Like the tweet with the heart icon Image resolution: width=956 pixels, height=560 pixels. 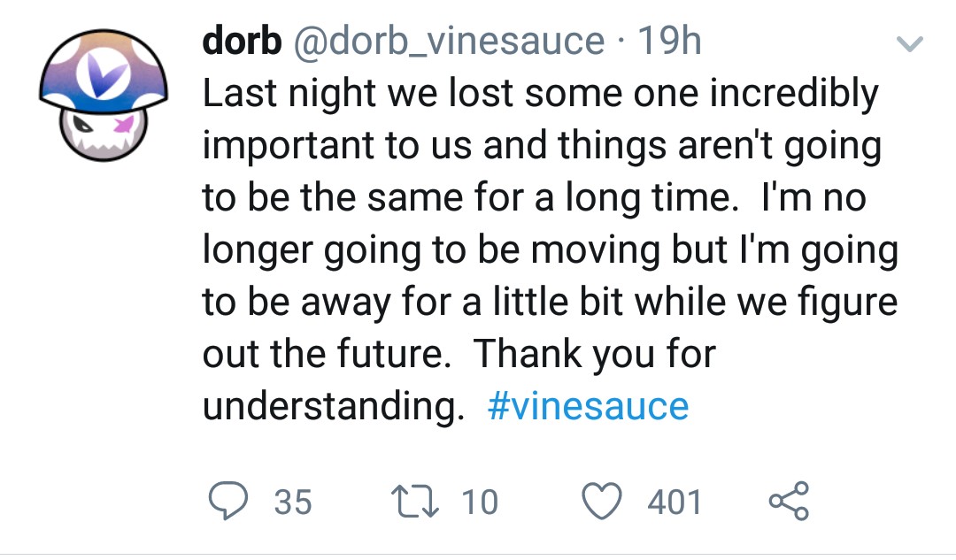tap(603, 500)
